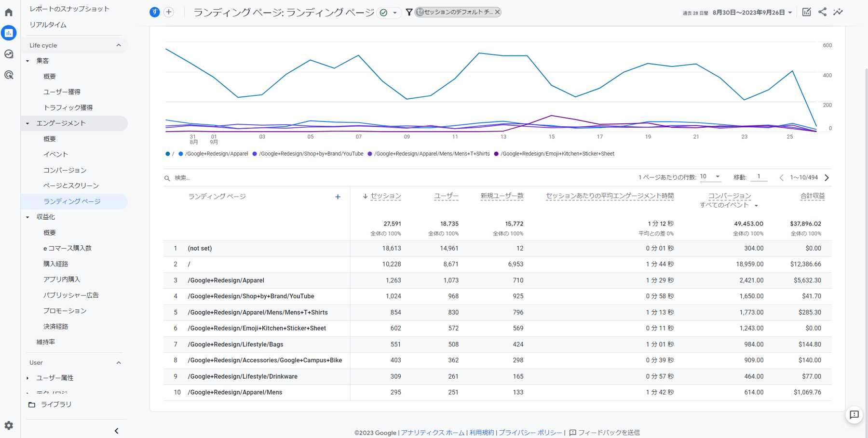Open the Explore icon in left rail
The width and height of the screenshot is (868, 438).
pos(9,54)
